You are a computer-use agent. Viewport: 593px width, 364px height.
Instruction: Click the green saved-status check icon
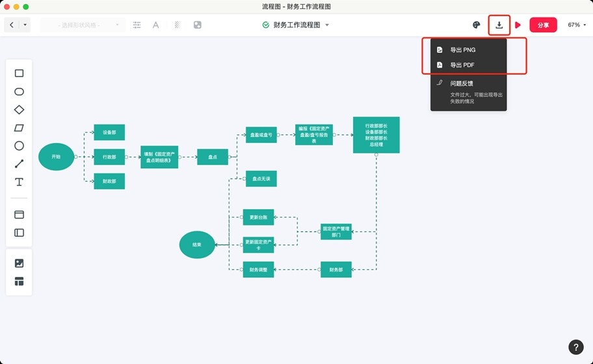pyautogui.click(x=266, y=25)
